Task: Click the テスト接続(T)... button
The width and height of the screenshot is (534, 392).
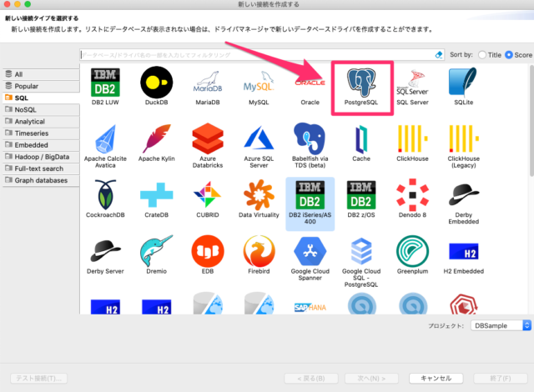Action: click(x=39, y=379)
